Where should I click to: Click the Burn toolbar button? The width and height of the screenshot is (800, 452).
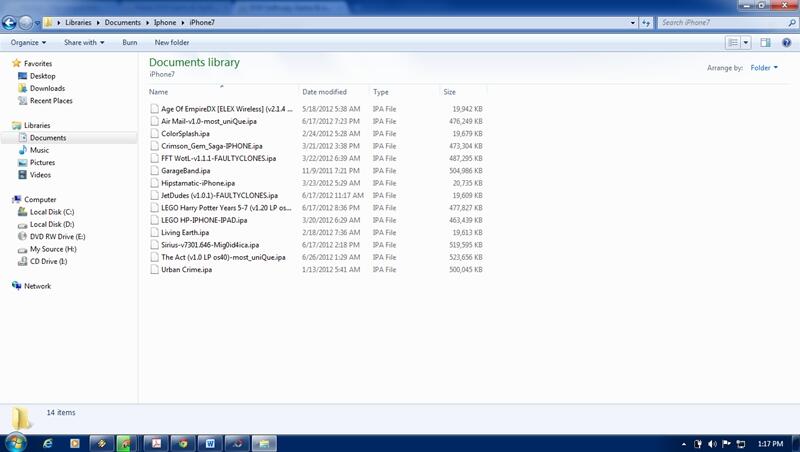[x=130, y=42]
